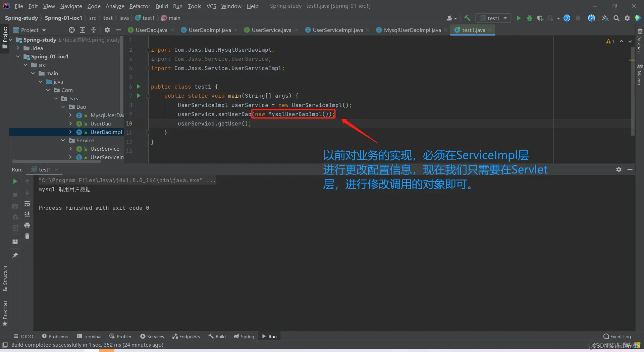Clear console output with trash icon
The width and height of the screenshot is (644, 352).
click(27, 236)
